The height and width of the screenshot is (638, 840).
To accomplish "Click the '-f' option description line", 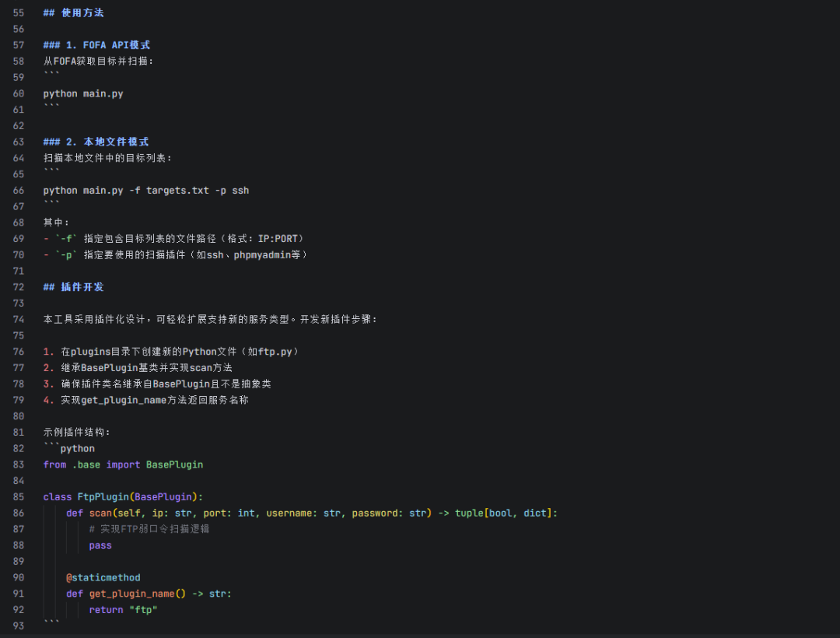I will [x=173, y=239].
